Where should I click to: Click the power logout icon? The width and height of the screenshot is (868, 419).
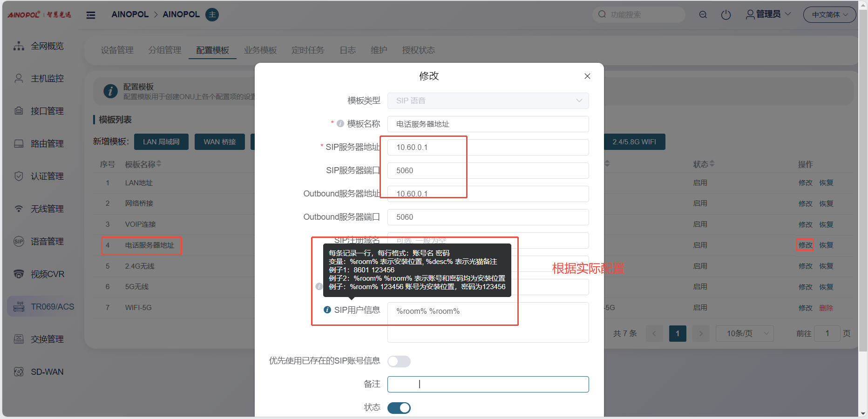click(x=726, y=15)
